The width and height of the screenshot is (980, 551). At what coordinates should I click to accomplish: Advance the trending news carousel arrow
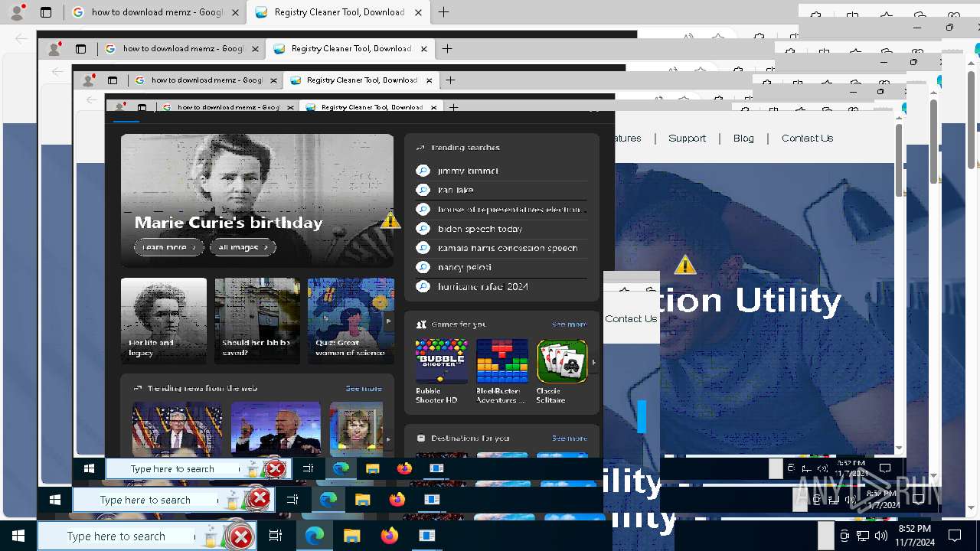(388, 440)
